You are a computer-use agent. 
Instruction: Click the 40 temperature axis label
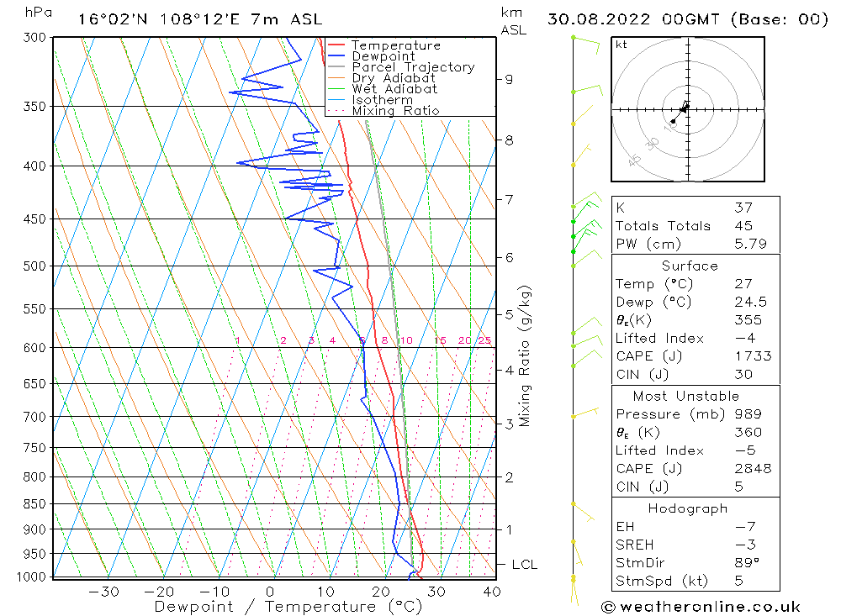(x=492, y=592)
